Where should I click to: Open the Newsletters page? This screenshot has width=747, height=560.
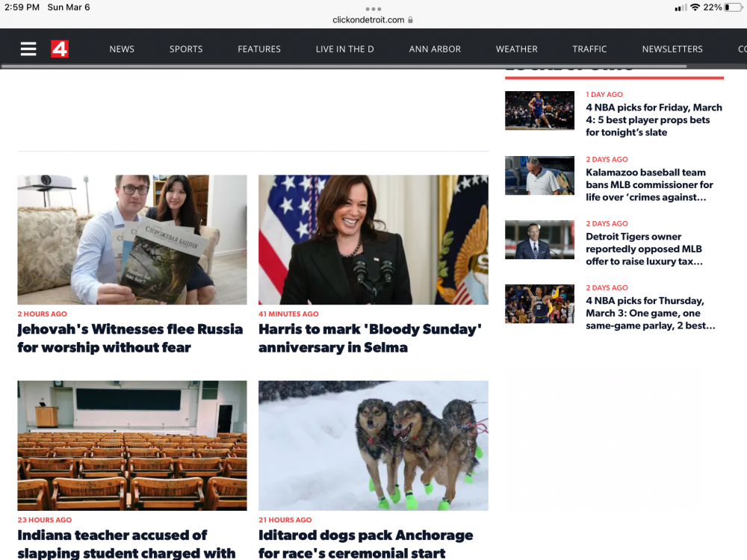coord(672,49)
